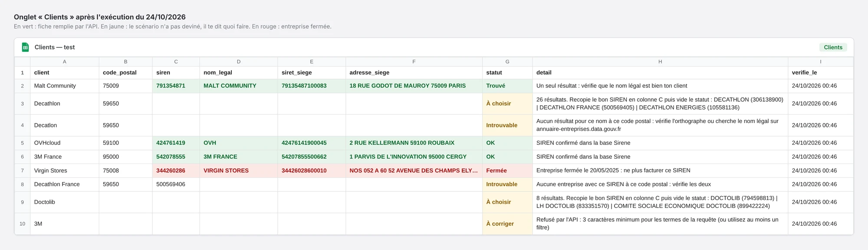868x250 pixels.
Task: Click the green Sheets icon beside Clients — test
Action: click(x=25, y=47)
